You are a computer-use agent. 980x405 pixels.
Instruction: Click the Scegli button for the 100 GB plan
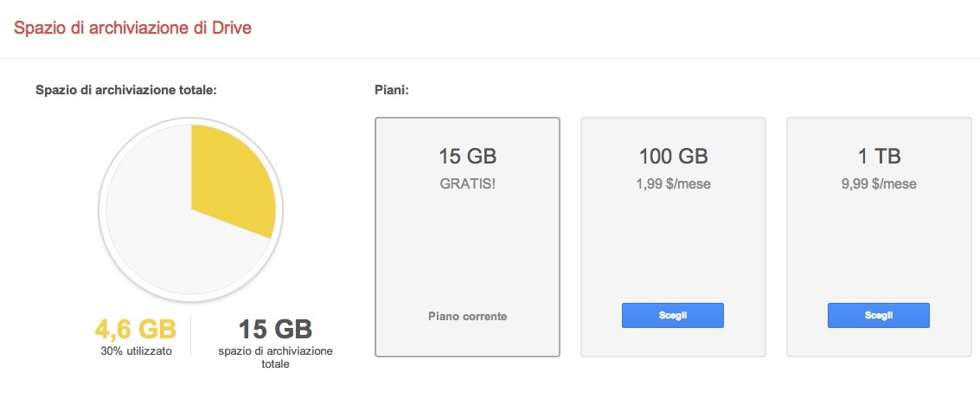coord(672,315)
